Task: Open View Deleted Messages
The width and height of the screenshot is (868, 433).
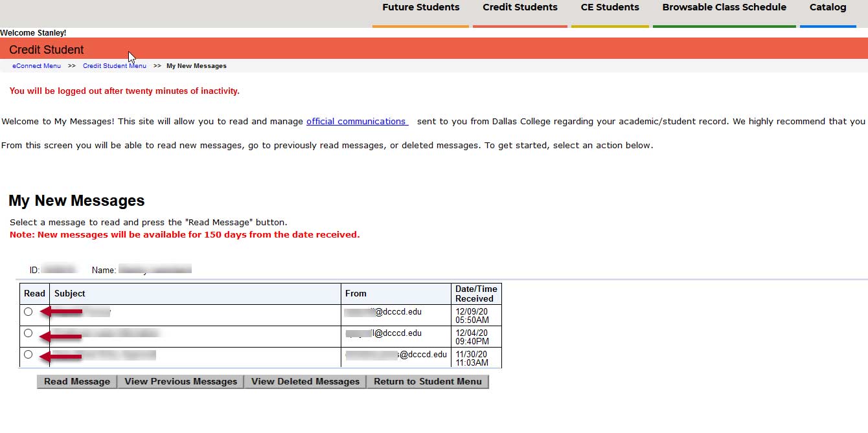Action: pos(304,381)
